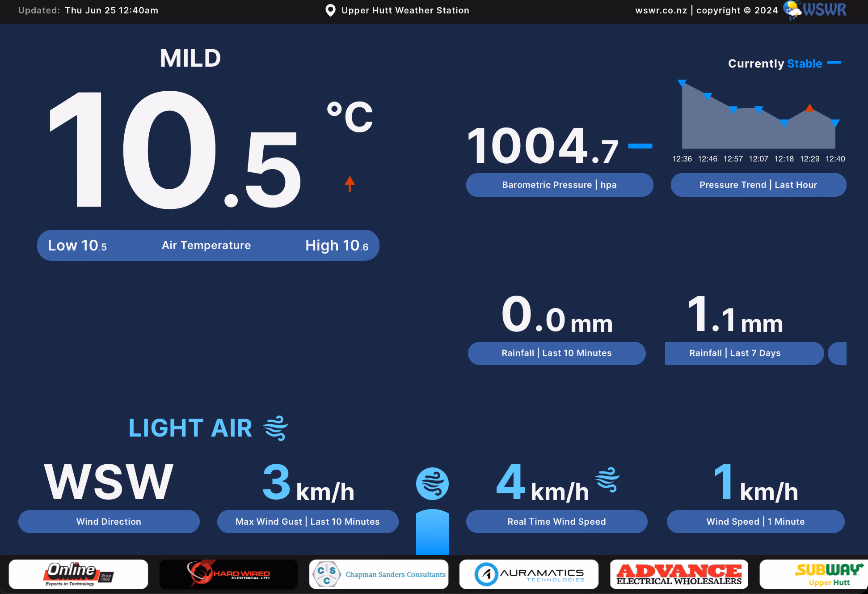Click wind icon next to 4 km/h
This screenshot has height=594, width=868.
607,479
